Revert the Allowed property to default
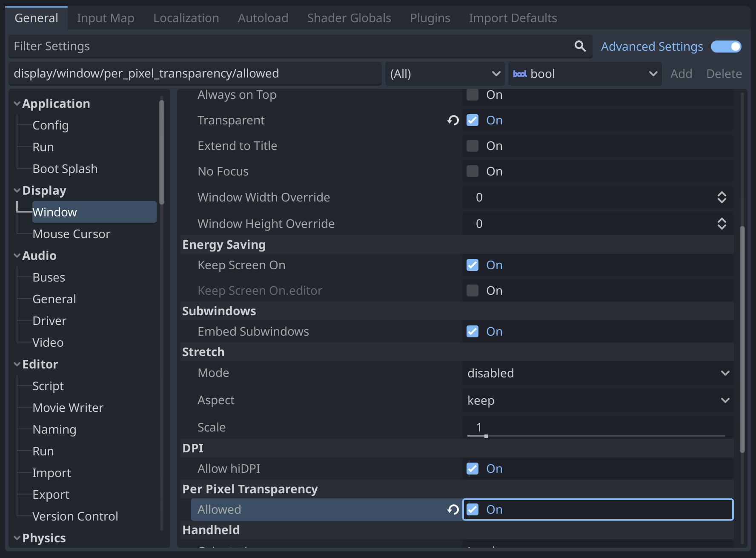The height and width of the screenshot is (558, 756). tap(452, 509)
